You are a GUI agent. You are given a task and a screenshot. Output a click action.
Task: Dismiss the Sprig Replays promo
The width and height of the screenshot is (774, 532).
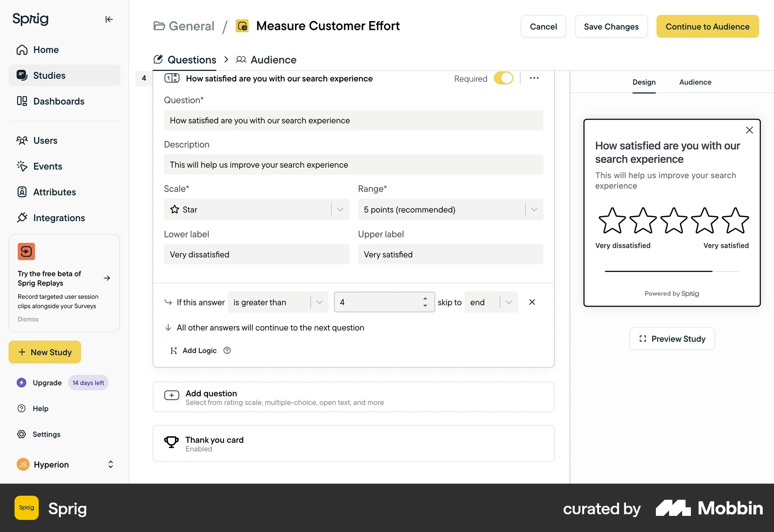pyautogui.click(x=28, y=319)
